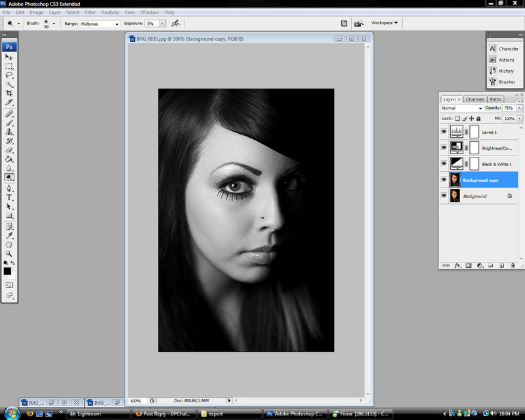Open the History panel

tap(501, 71)
